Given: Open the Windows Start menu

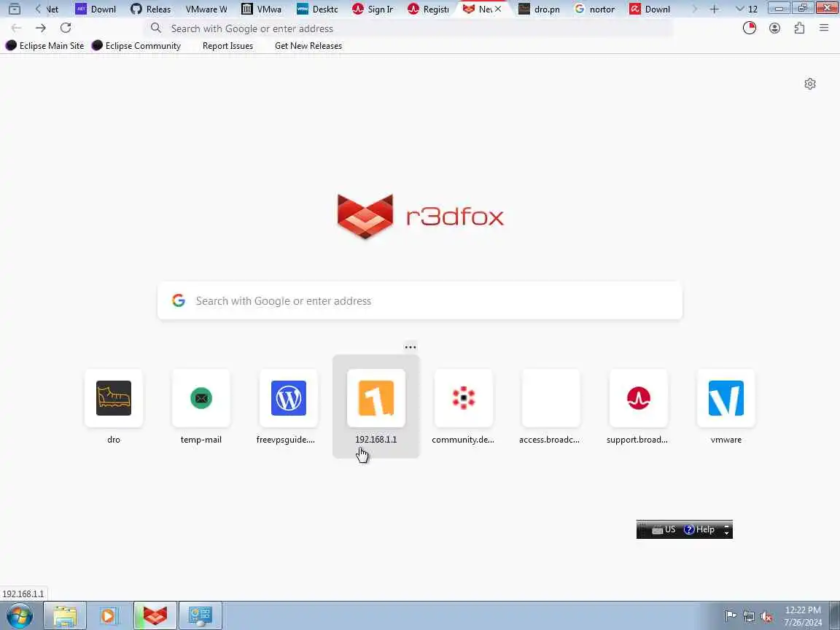Looking at the screenshot, I should coord(20,615).
